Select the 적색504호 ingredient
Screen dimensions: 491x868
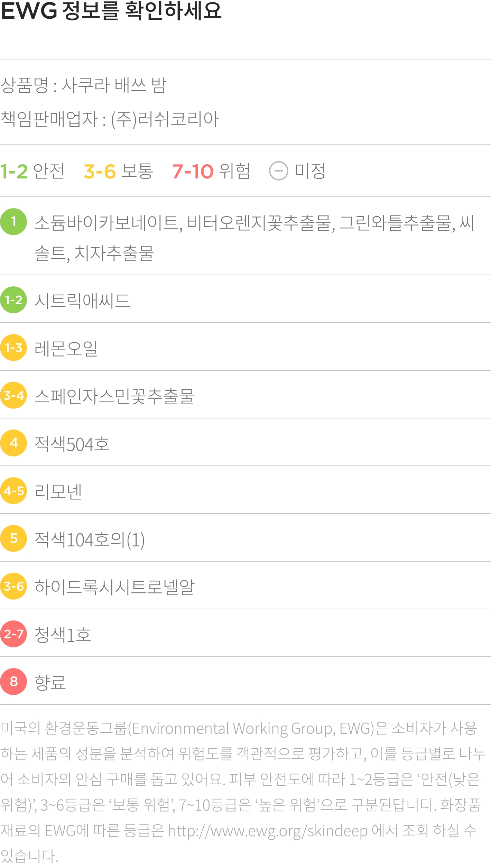[x=72, y=444]
